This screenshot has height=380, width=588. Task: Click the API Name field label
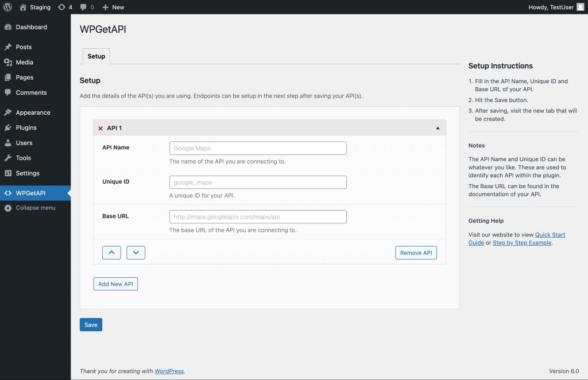click(115, 148)
